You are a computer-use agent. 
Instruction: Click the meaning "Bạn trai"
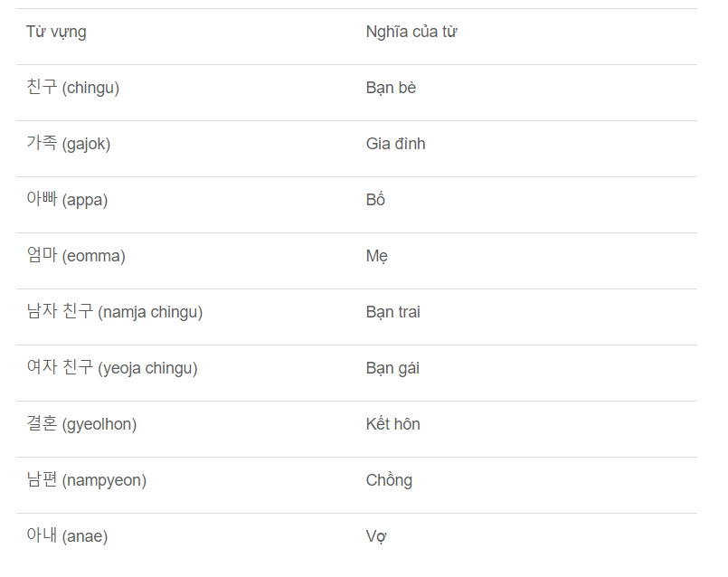pos(392,312)
